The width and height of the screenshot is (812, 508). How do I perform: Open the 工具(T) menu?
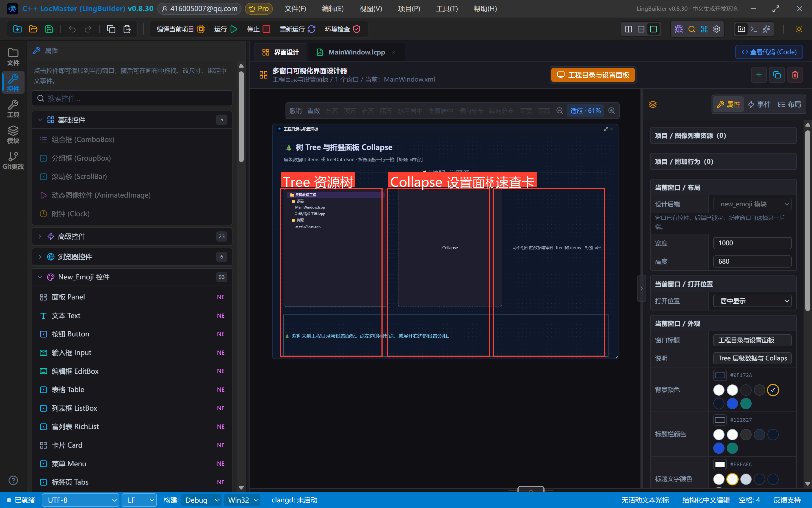coord(447,9)
